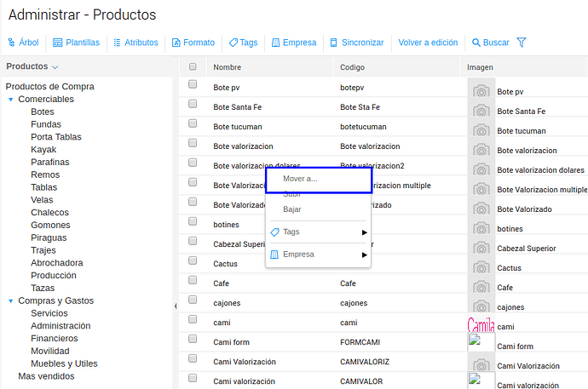
Task: Open the Formato document icon
Action: click(176, 43)
